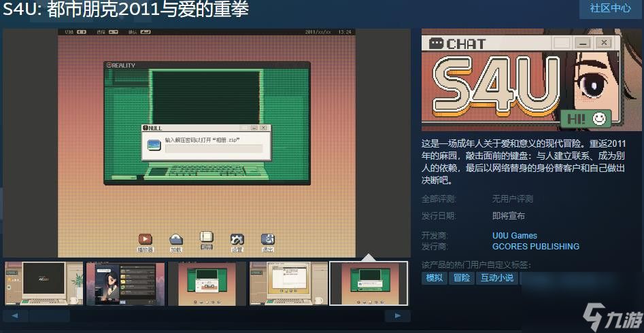Open green-window thumbnail beside the girl portrait thumbnail

tap(207, 283)
